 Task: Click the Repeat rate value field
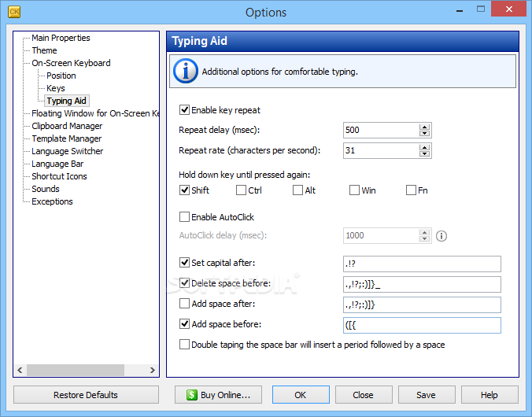click(381, 150)
